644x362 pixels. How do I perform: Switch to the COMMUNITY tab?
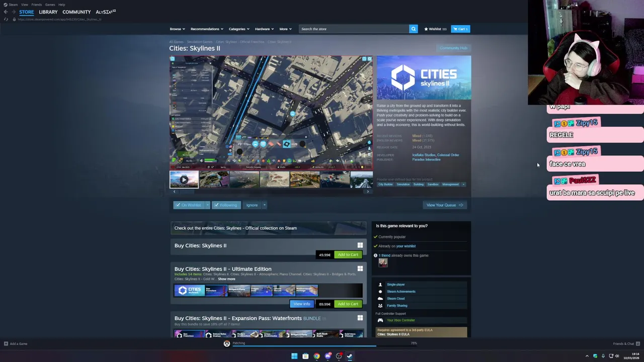76,12
